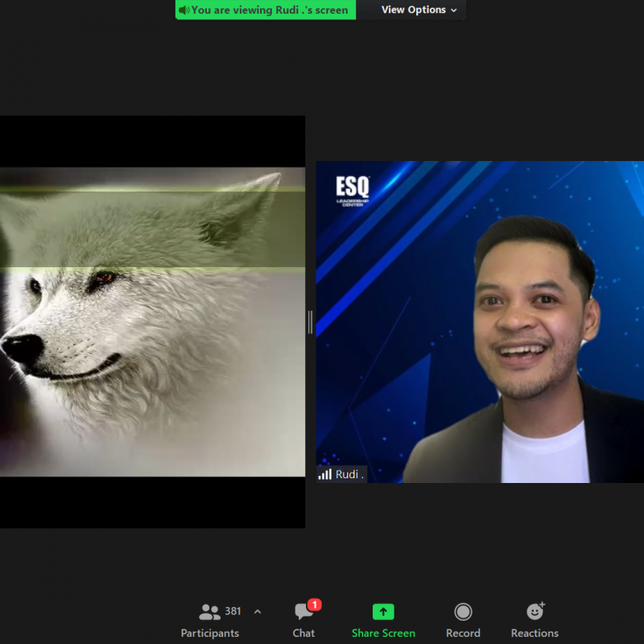The image size is (644, 644).
Task: Open the Chat speech bubble icon
Action: pyautogui.click(x=304, y=612)
